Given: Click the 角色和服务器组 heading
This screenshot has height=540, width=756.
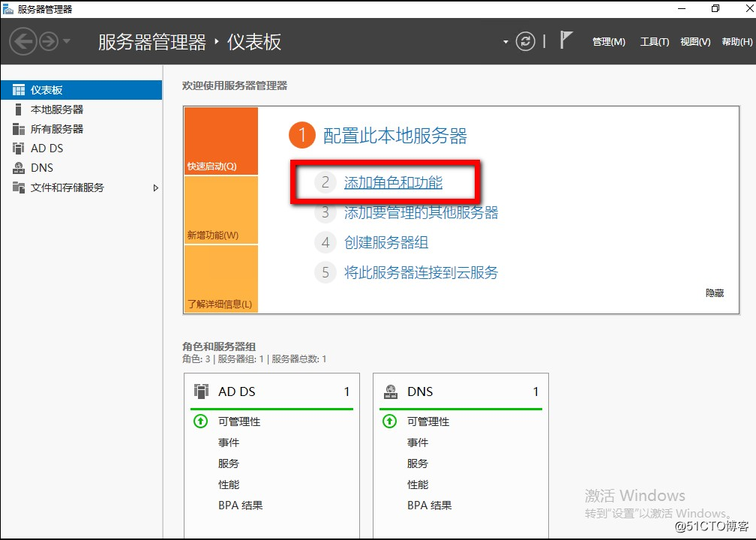Looking at the screenshot, I should coord(219,346).
